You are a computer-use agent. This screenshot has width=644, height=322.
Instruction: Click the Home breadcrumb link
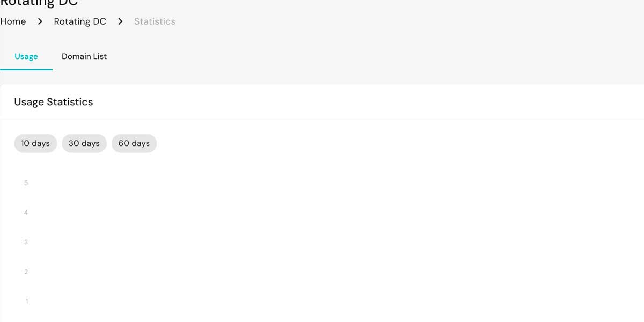(13, 21)
